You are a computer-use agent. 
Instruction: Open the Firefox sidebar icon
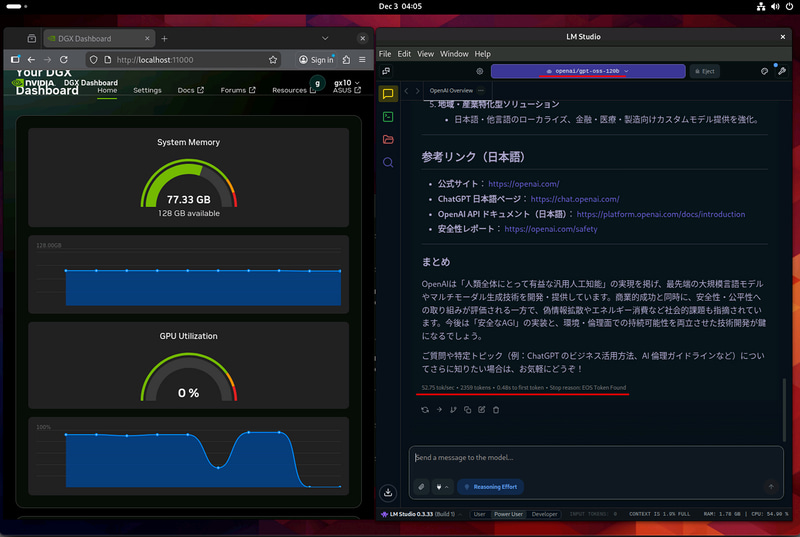[15, 60]
